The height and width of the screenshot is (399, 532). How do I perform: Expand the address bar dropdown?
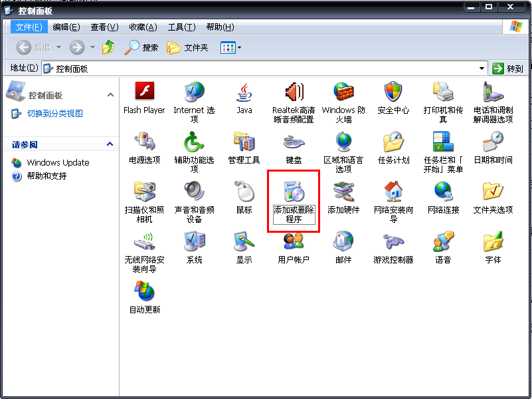[482, 68]
